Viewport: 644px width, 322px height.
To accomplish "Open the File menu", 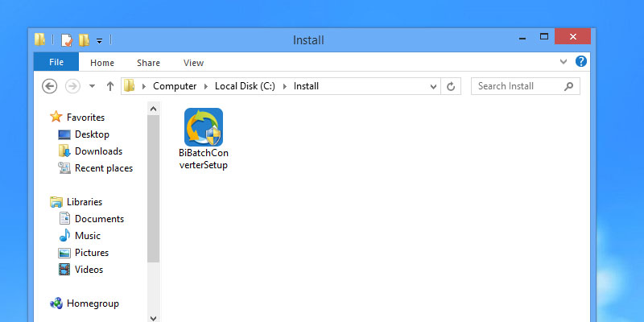I will pyautogui.click(x=56, y=62).
